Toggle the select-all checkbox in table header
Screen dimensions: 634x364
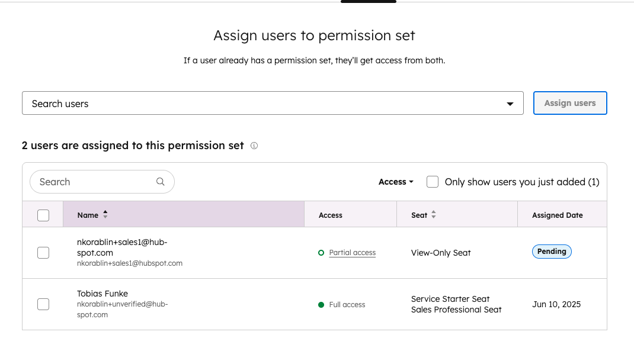pos(43,215)
